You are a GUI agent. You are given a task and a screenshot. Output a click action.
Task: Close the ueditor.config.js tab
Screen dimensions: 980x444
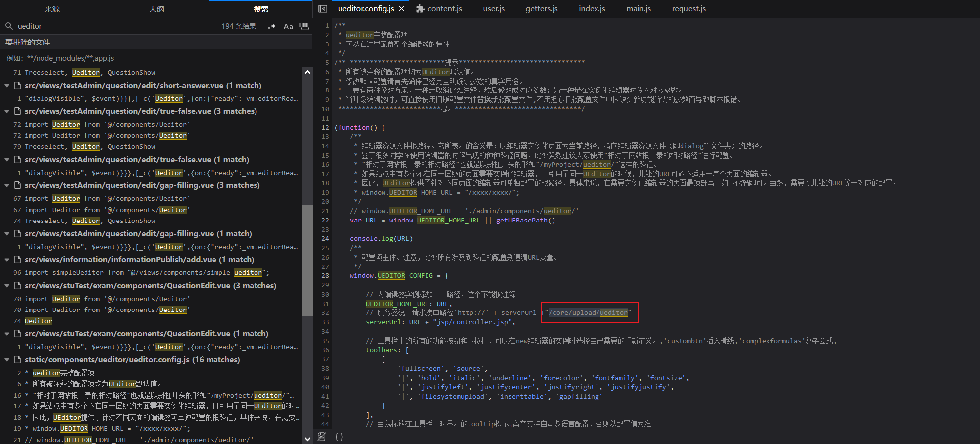[x=402, y=9]
